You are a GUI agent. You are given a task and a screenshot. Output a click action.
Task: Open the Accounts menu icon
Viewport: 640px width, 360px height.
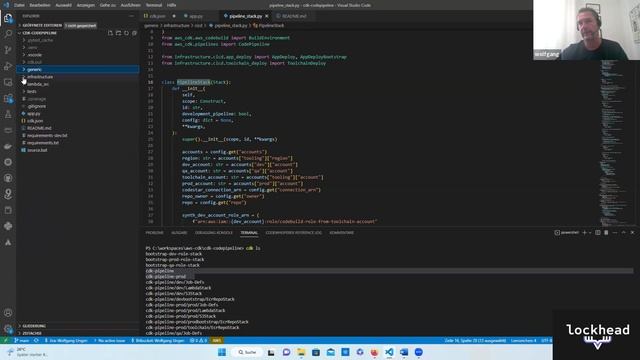point(8,313)
